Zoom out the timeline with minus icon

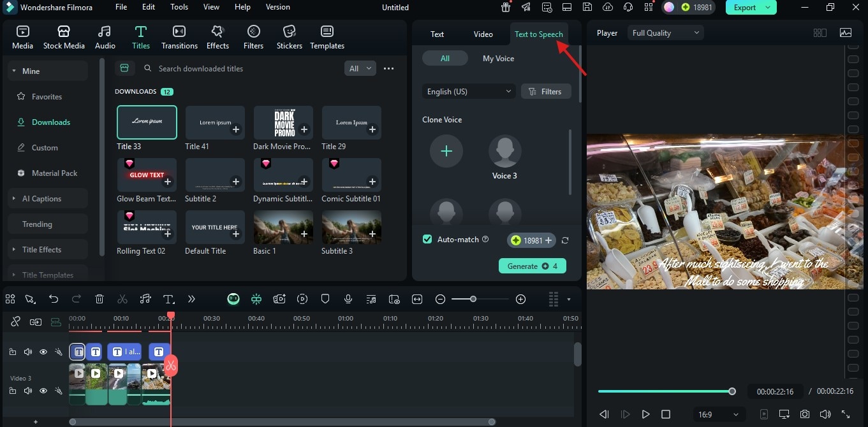coord(440,299)
